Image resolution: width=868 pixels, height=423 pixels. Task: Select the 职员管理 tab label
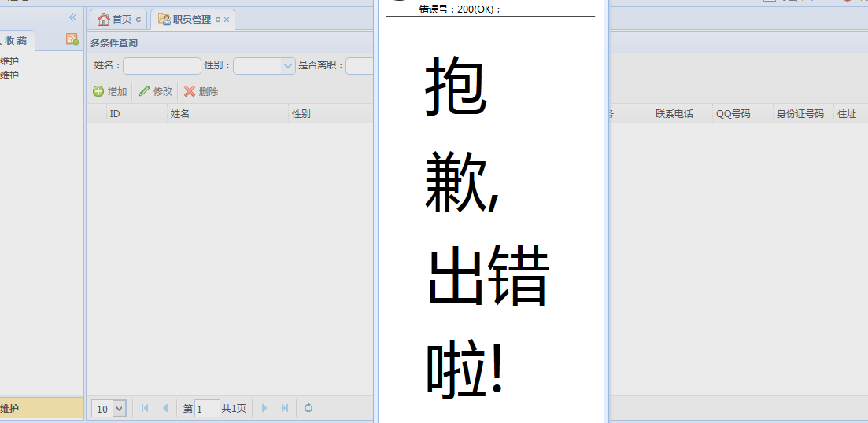192,20
